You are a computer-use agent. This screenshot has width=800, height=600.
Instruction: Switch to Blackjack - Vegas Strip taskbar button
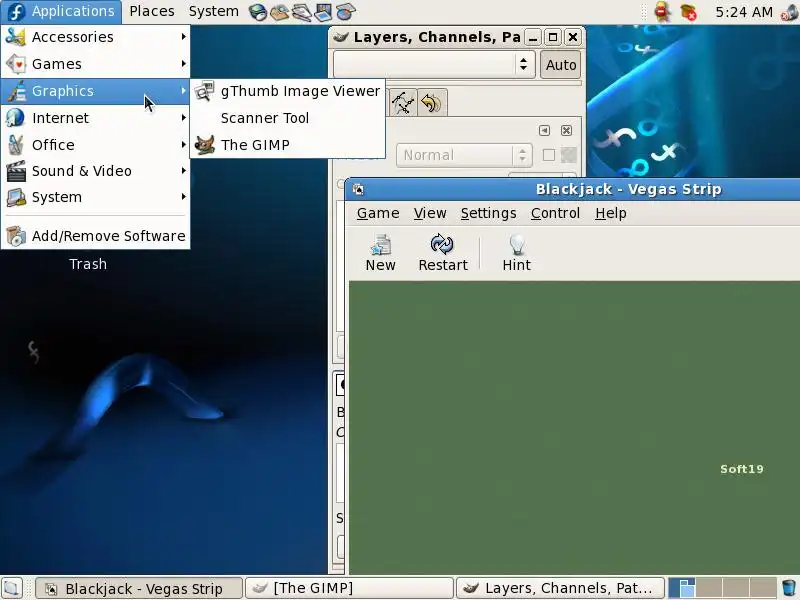pyautogui.click(x=139, y=589)
